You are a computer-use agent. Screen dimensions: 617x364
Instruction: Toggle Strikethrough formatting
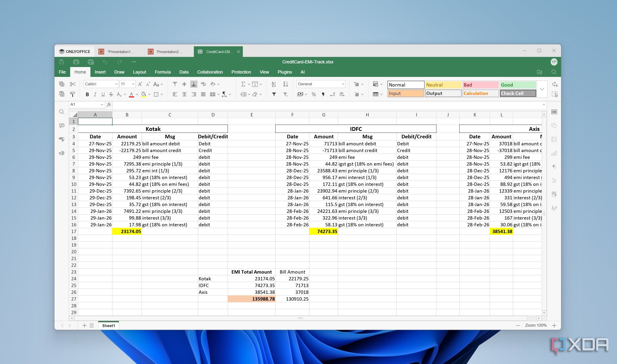(x=111, y=94)
